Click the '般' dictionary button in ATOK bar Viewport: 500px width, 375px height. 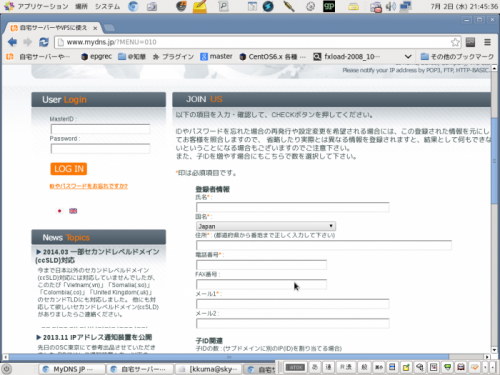coord(364,367)
